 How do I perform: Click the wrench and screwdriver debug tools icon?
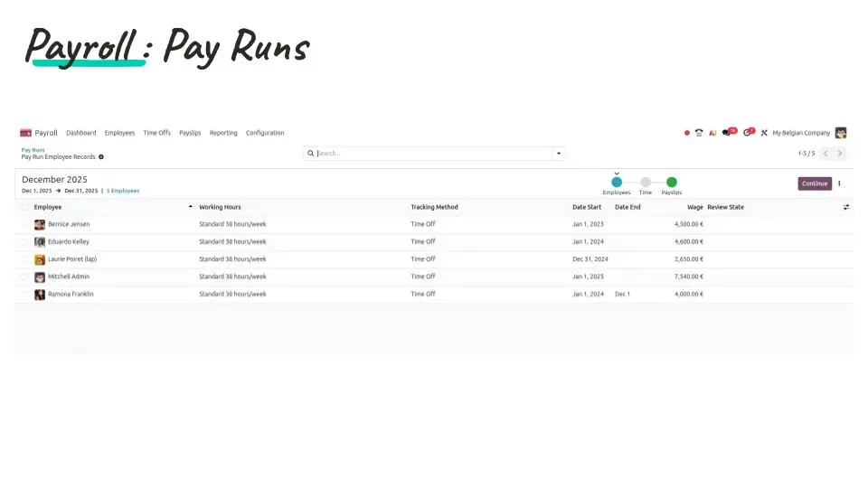764,133
